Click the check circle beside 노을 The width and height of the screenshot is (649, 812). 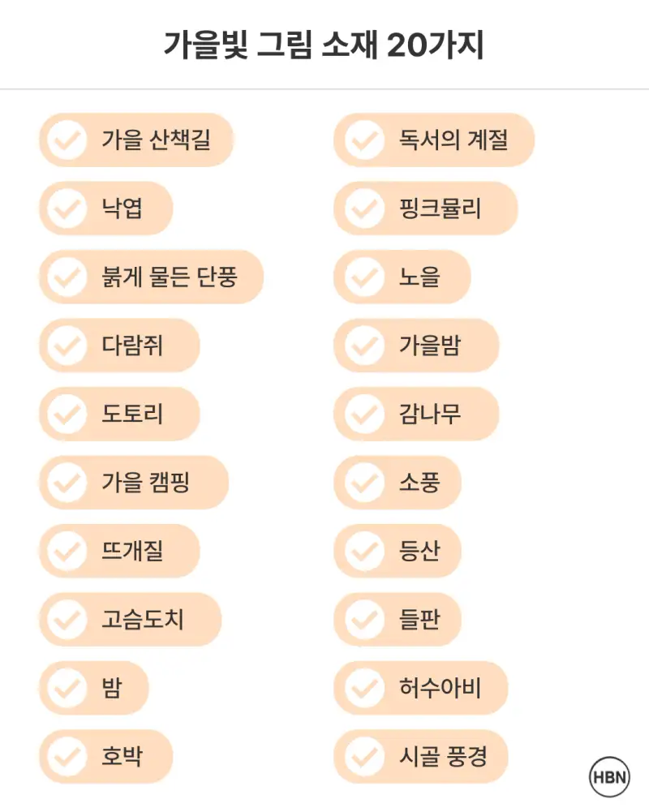(x=364, y=277)
